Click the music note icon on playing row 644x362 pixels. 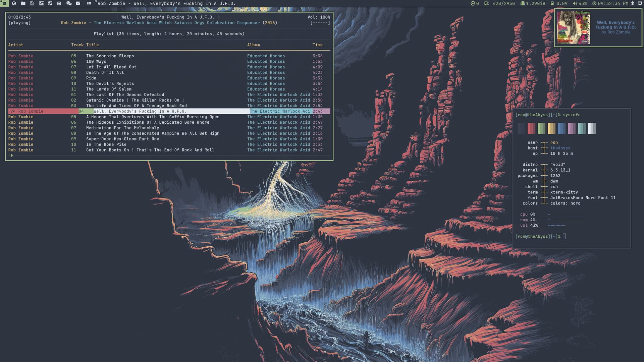point(13,111)
